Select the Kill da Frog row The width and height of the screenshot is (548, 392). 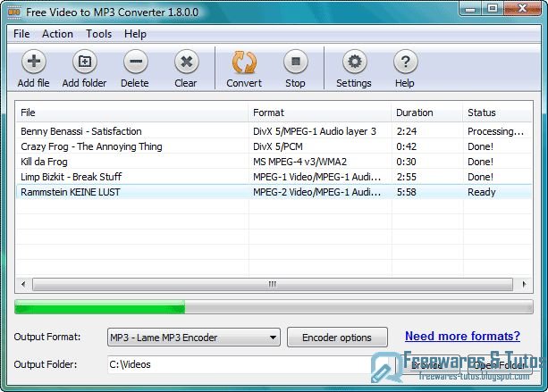[x=274, y=162]
